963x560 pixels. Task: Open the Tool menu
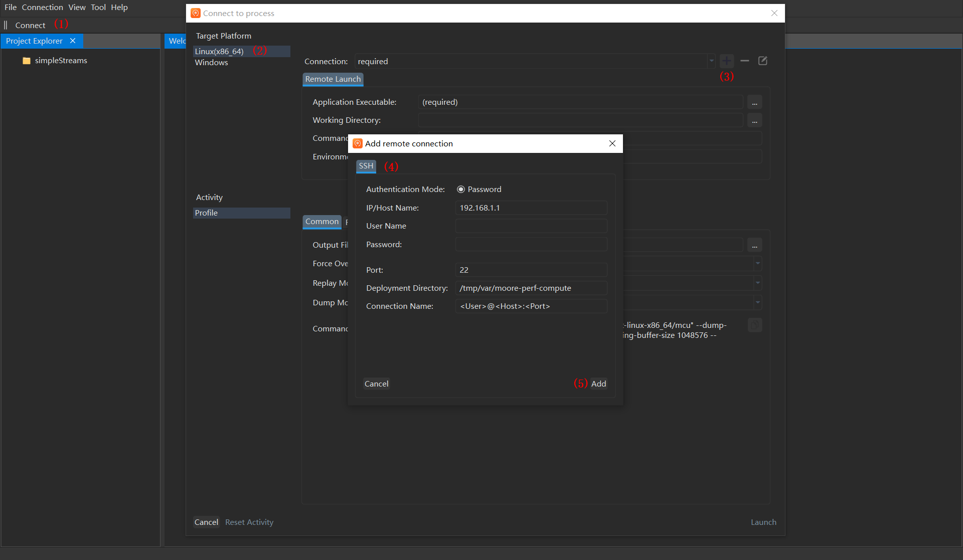click(x=98, y=8)
